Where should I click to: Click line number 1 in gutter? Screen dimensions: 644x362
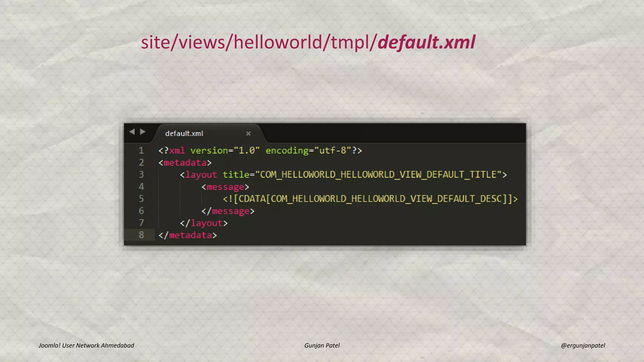(x=141, y=151)
